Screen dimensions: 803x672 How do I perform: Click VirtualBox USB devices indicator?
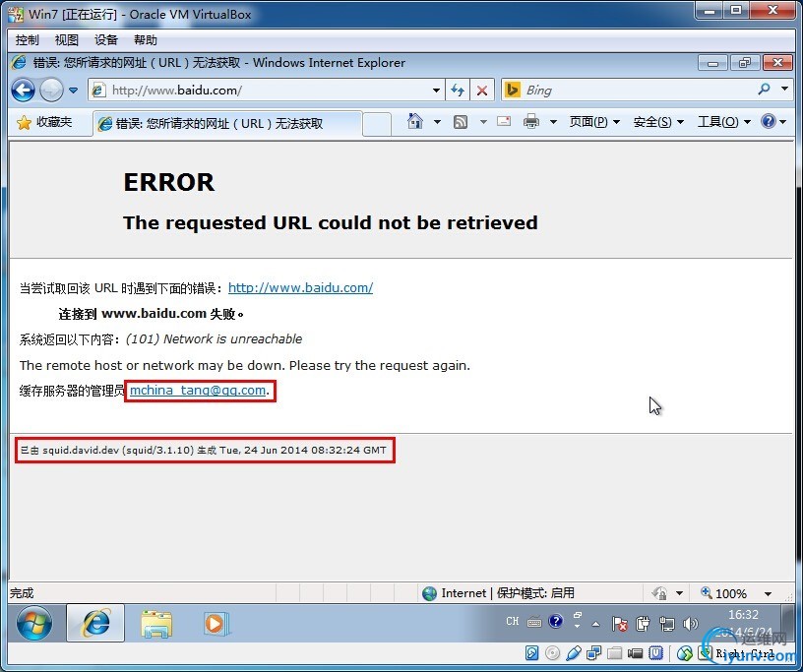(574, 653)
